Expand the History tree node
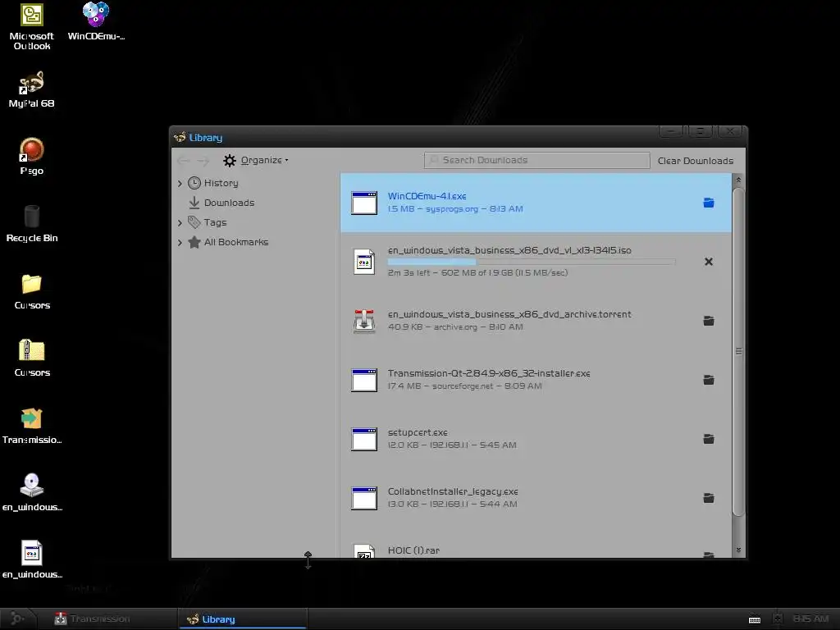840x630 pixels. (180, 183)
